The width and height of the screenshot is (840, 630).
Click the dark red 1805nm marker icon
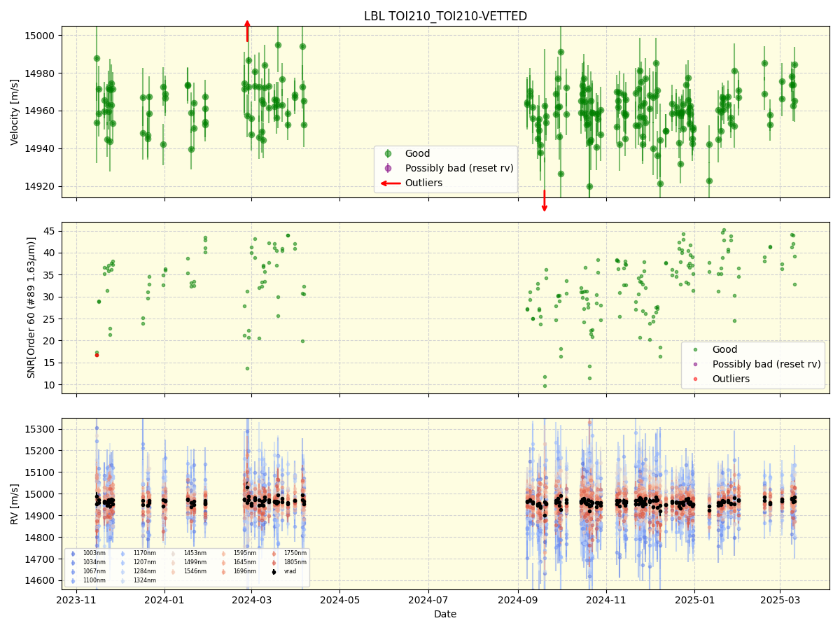click(273, 561)
